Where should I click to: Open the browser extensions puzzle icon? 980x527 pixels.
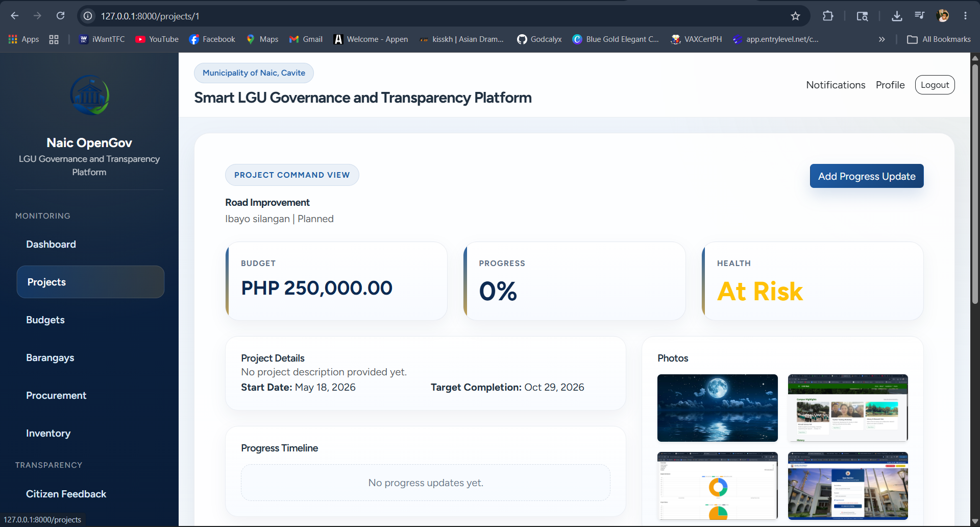[x=828, y=16]
